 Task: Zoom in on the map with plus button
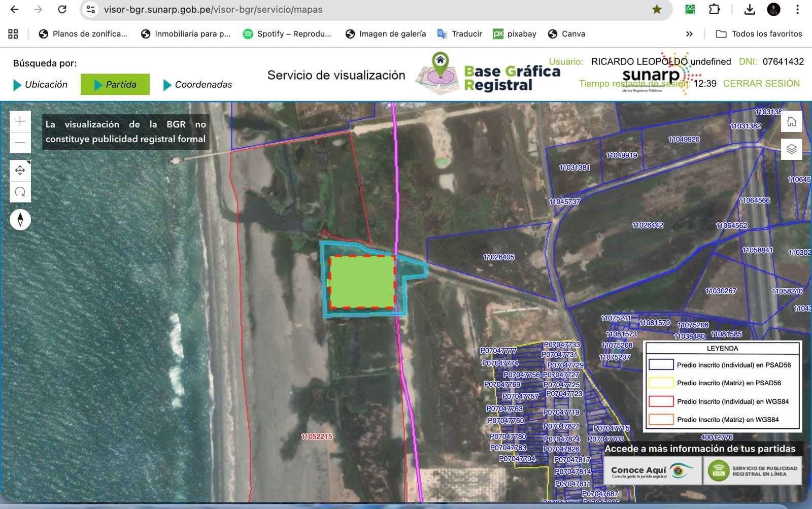click(x=20, y=121)
